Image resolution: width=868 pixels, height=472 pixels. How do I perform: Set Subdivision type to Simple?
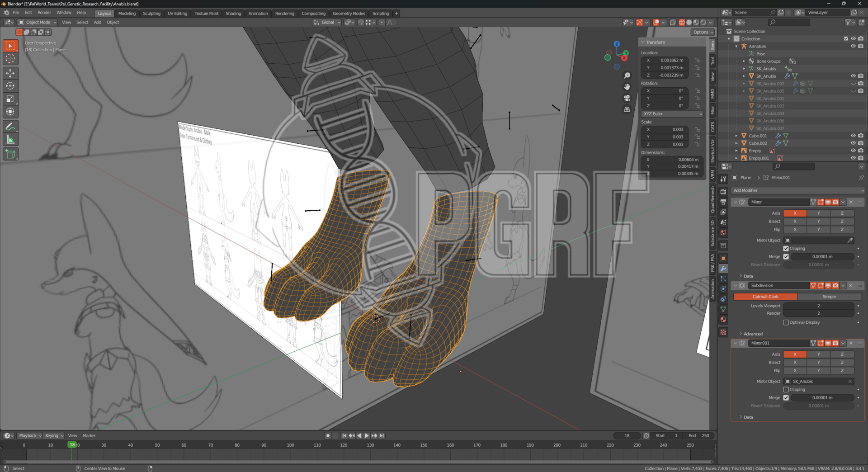pyautogui.click(x=829, y=297)
